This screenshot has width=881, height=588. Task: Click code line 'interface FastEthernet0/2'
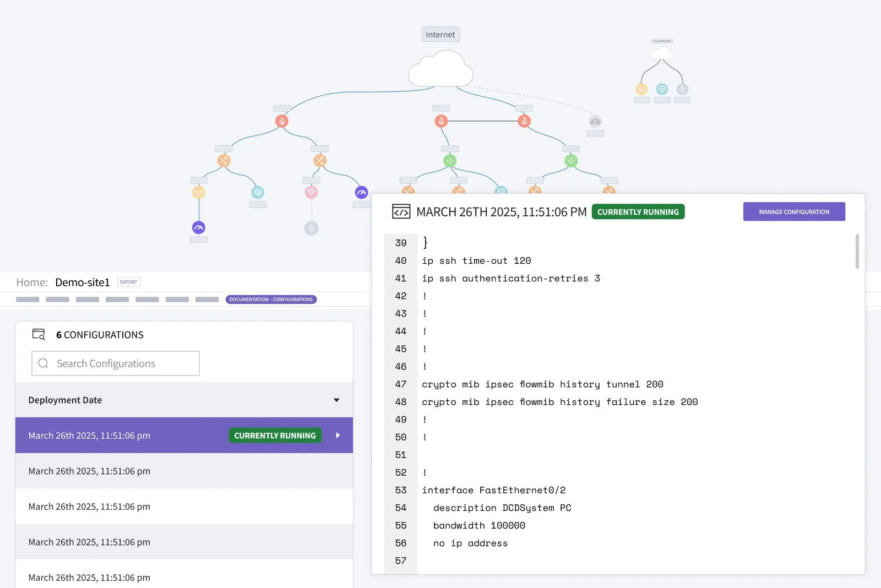pyautogui.click(x=494, y=490)
